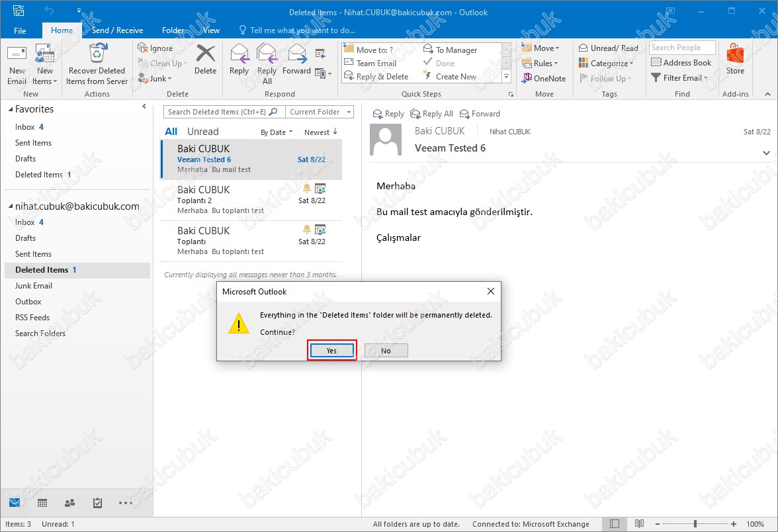Select the Move to: ? quick step
This screenshot has width=778, height=532.
(x=368, y=50)
